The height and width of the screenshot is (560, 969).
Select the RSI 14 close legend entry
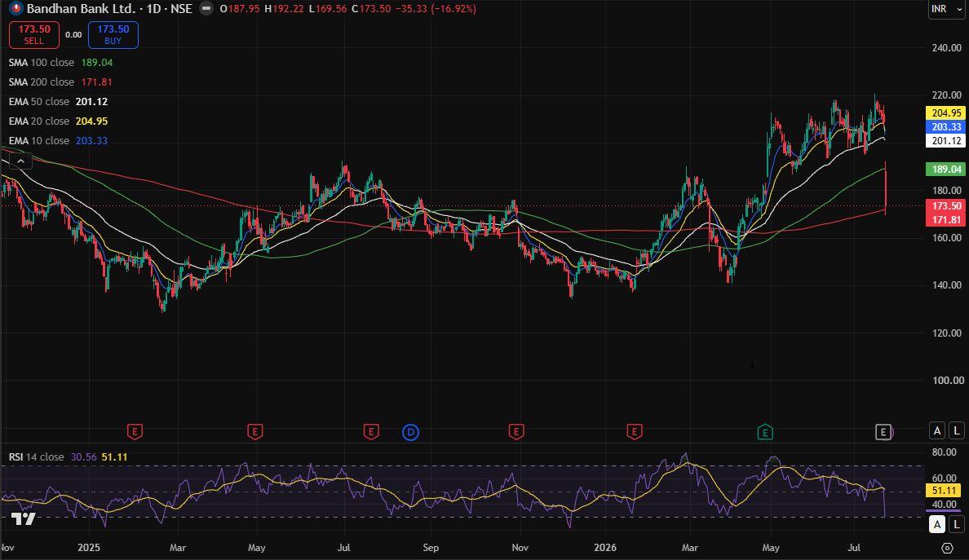pos(68,457)
